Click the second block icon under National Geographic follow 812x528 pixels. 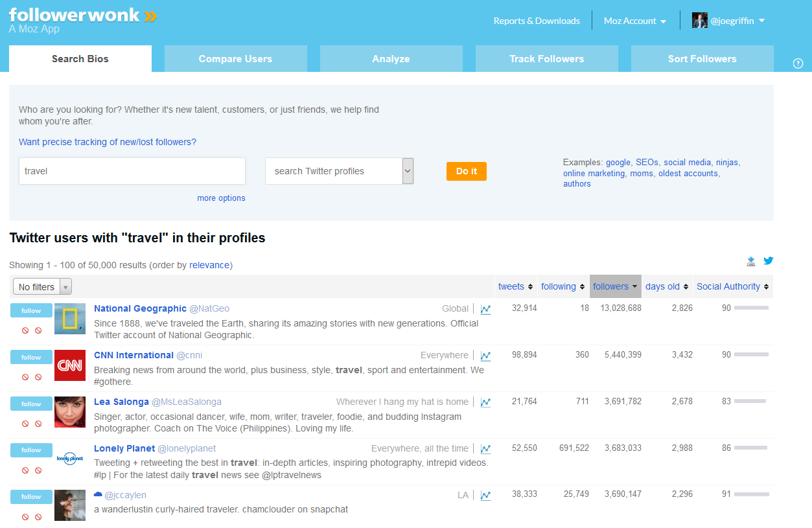click(x=38, y=330)
